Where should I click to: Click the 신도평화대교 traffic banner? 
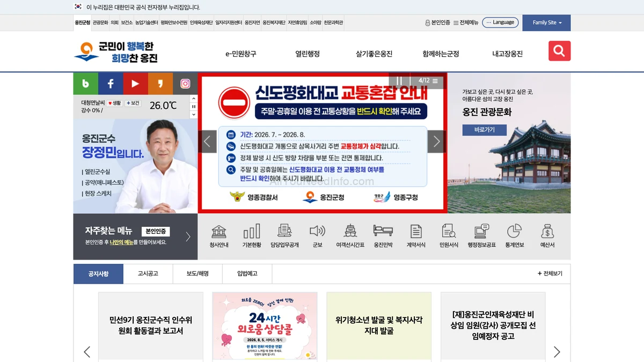click(323, 143)
